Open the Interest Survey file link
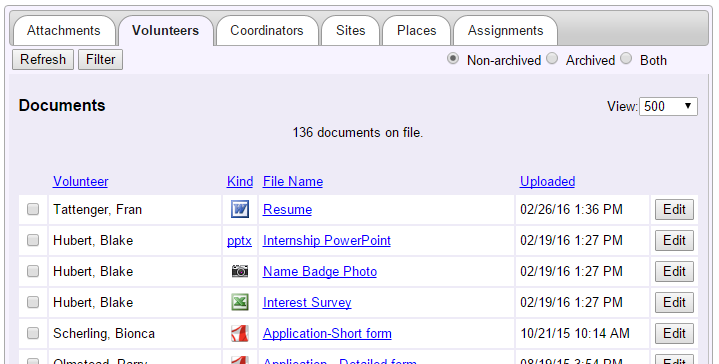The image size is (719, 364). pyautogui.click(x=307, y=303)
